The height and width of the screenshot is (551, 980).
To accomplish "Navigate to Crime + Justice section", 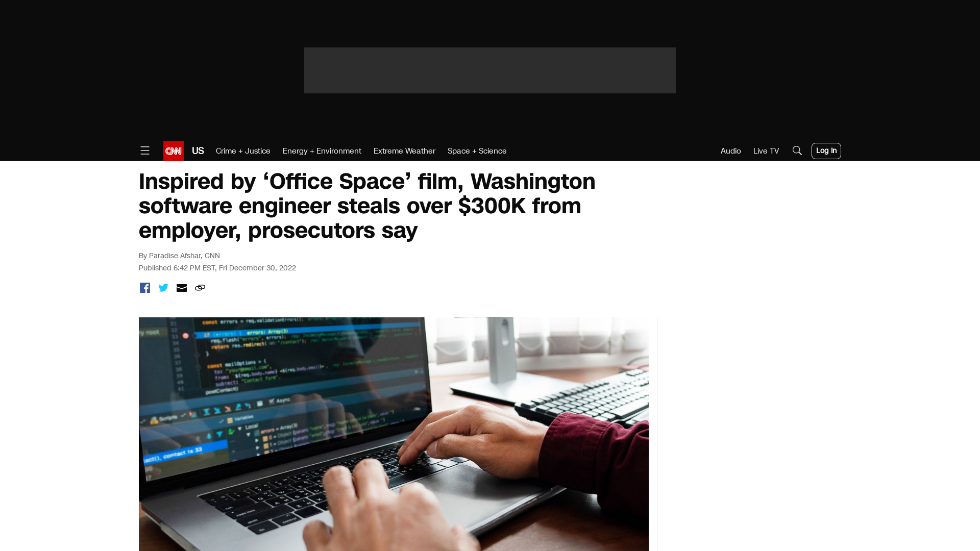I will coord(242,150).
